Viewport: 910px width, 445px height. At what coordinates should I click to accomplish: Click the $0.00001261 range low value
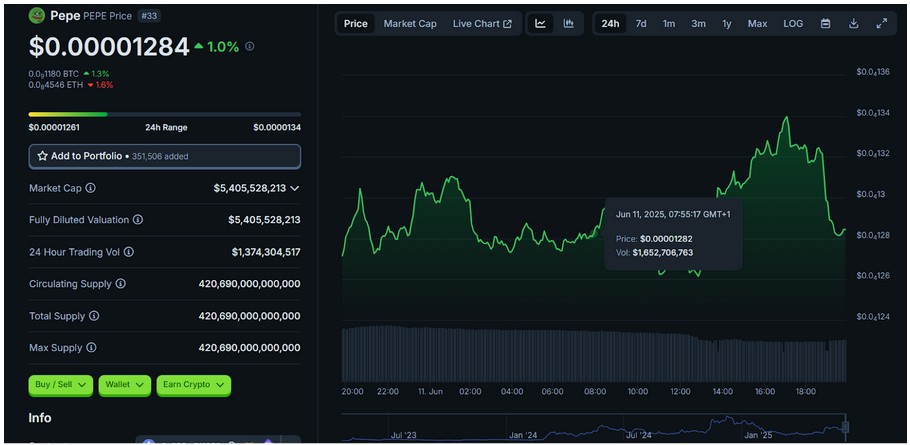(x=55, y=128)
